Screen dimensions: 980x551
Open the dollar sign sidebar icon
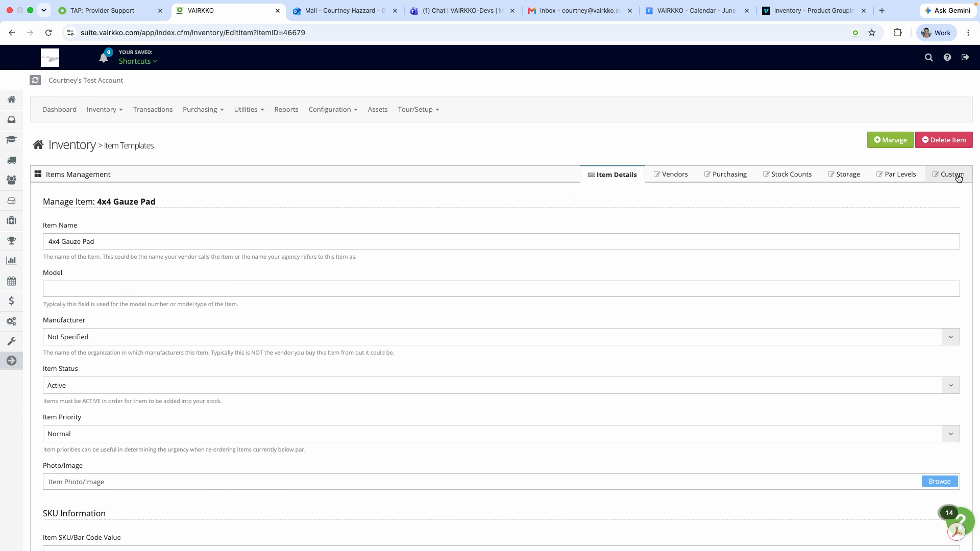click(x=11, y=301)
